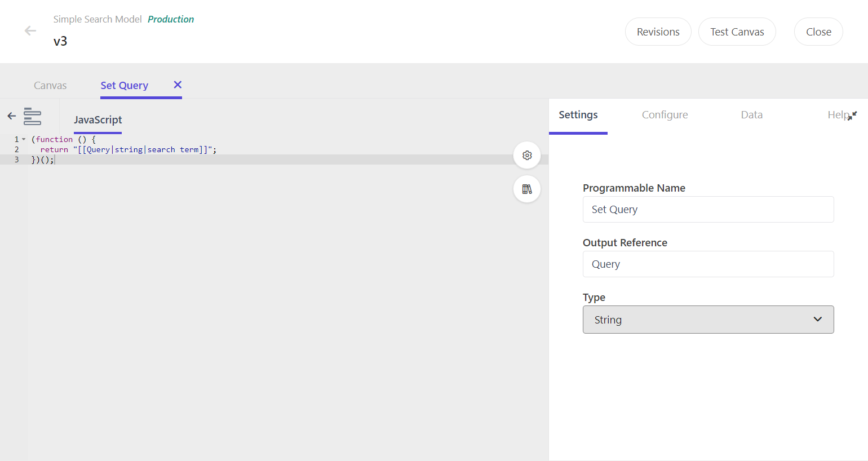This screenshot has width=868, height=461.
Task: Select the JavaScript editor tab
Action: point(98,119)
